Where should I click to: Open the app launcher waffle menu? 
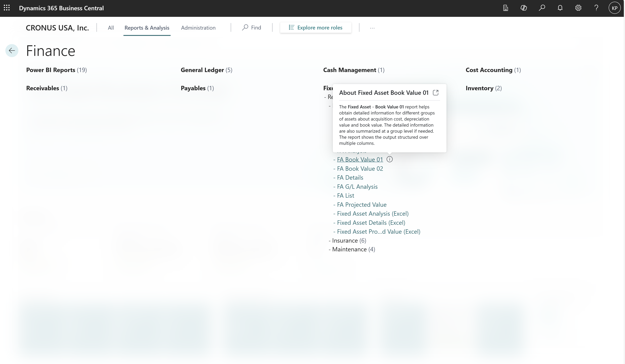point(7,8)
